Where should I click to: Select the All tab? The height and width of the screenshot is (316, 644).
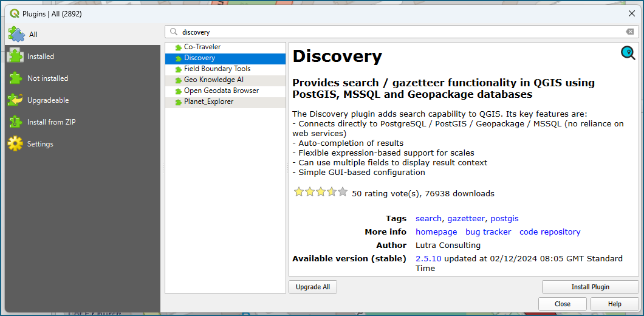[x=83, y=35]
